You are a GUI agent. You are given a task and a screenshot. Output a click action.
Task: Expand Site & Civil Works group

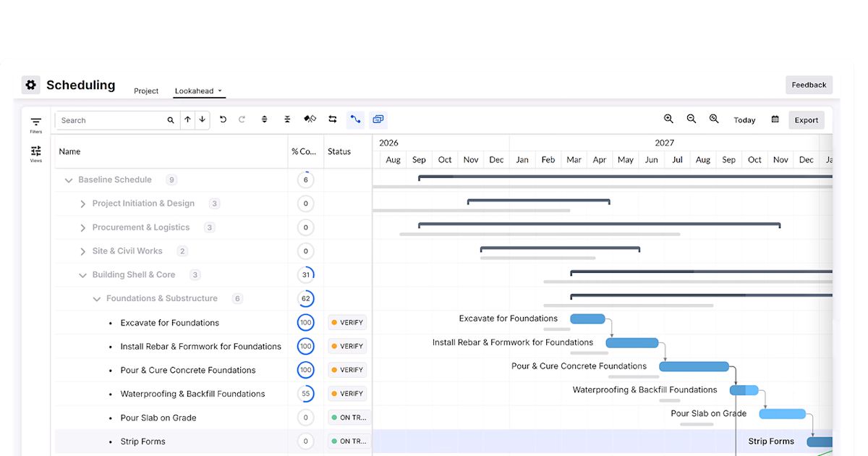click(x=83, y=251)
